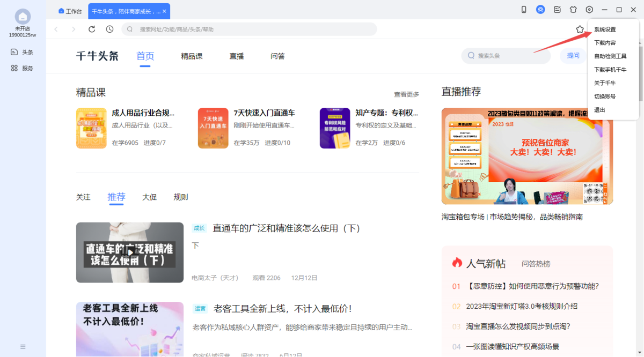Switch to the 推荐 feed tab
The height and width of the screenshot is (357, 644).
[x=116, y=197]
